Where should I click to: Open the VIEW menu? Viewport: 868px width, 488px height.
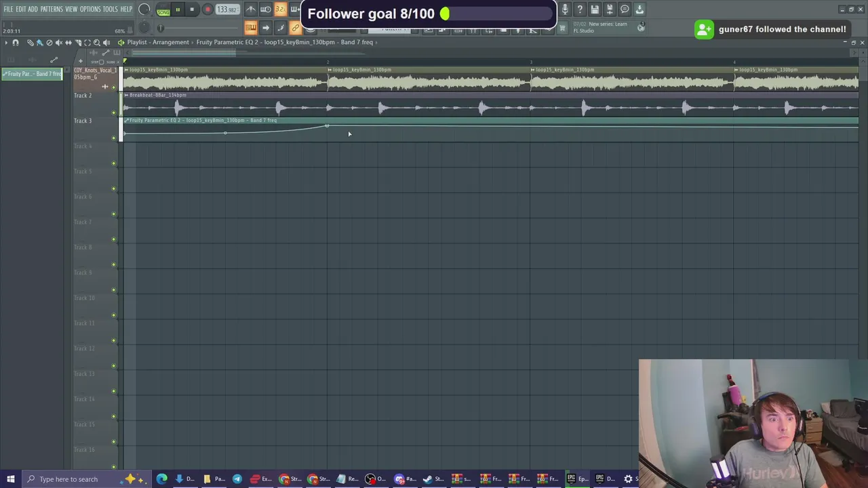click(71, 9)
